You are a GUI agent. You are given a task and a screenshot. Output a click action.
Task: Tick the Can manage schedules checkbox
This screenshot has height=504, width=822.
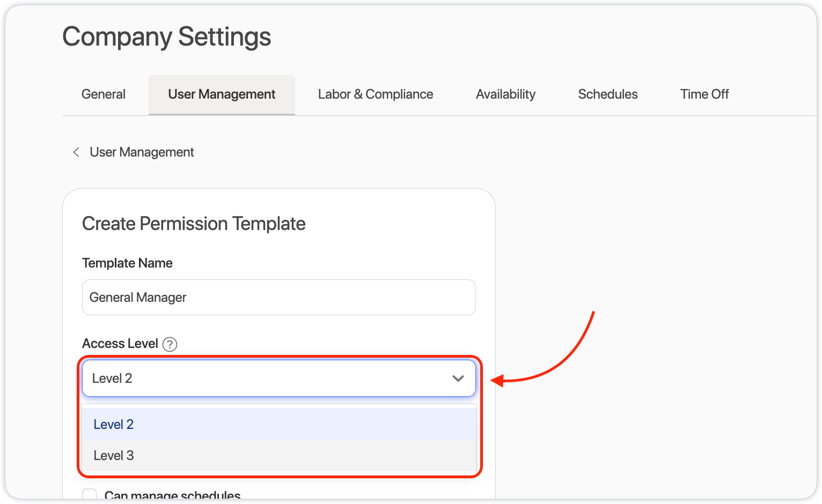tap(90, 495)
